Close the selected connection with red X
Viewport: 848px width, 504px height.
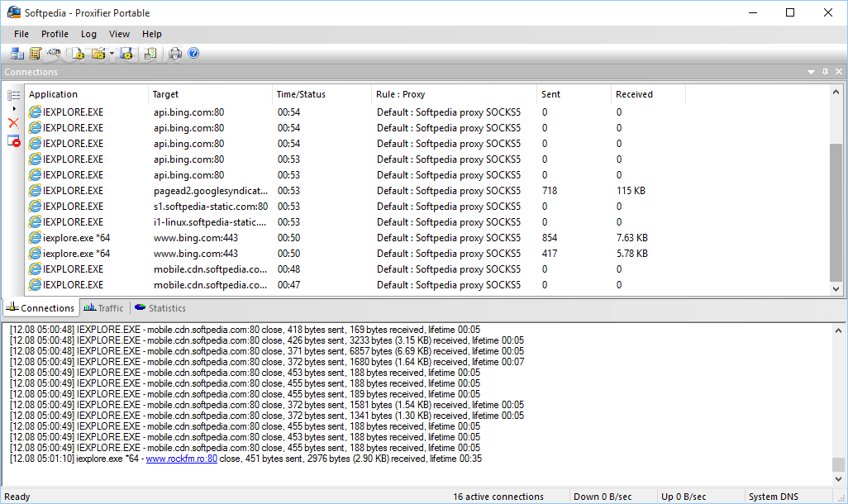click(x=13, y=122)
